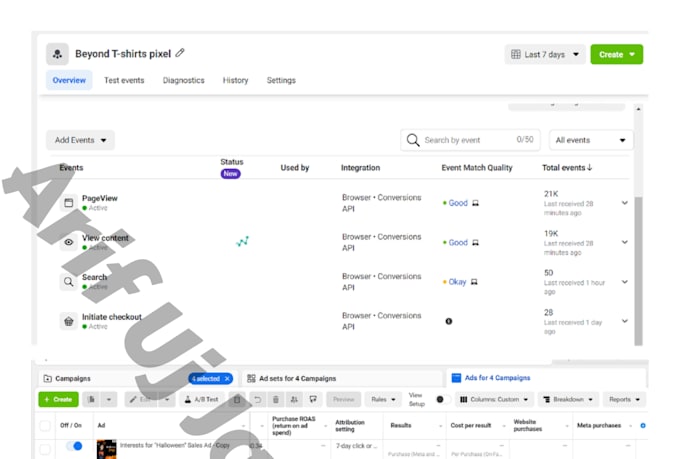Click the info icon beside Okay rating

click(474, 282)
